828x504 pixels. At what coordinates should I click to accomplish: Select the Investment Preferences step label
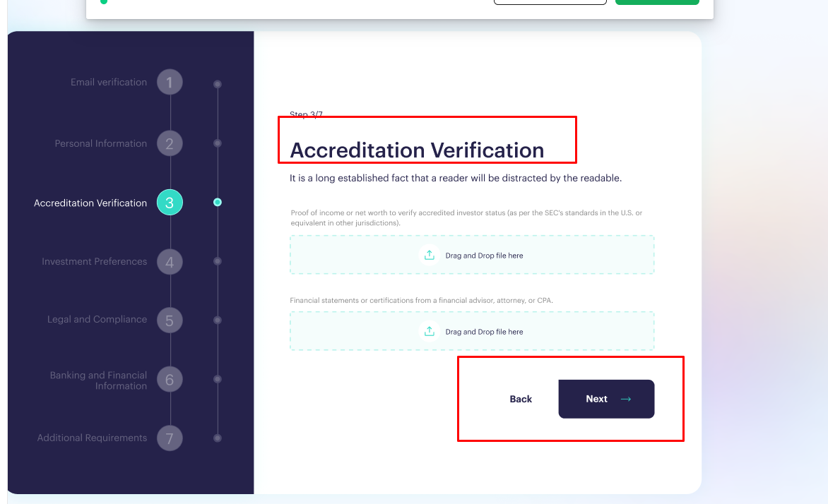[x=95, y=262]
